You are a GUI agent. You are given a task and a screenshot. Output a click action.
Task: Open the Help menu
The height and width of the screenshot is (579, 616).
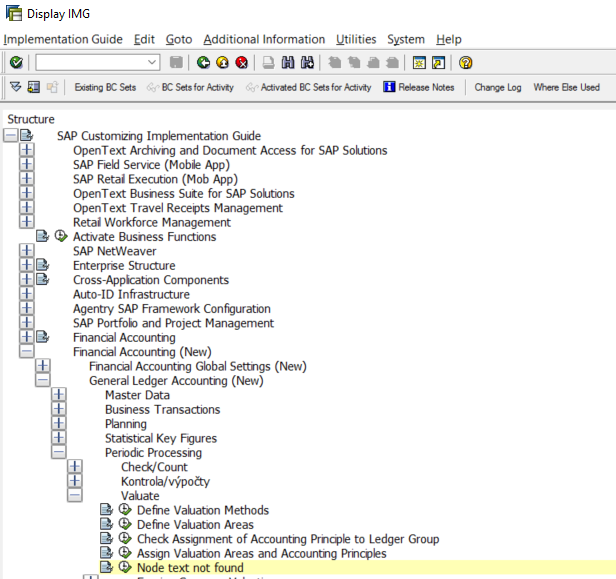click(x=449, y=39)
